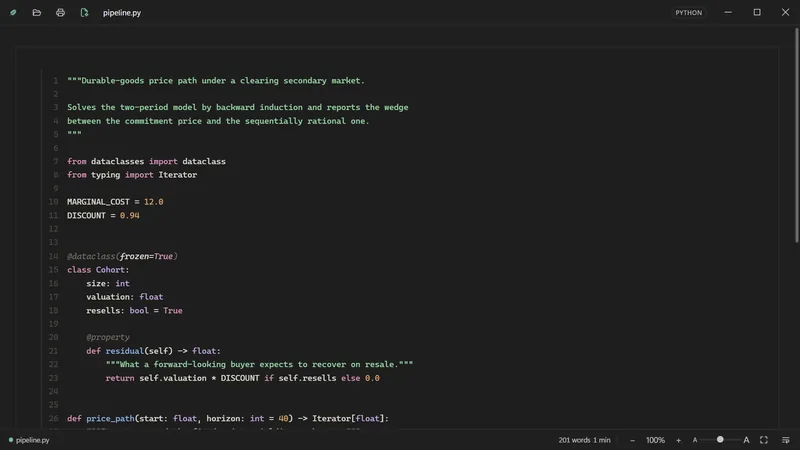This screenshot has width=800, height=450.
Task: Click the residual method name
Action: (124, 351)
